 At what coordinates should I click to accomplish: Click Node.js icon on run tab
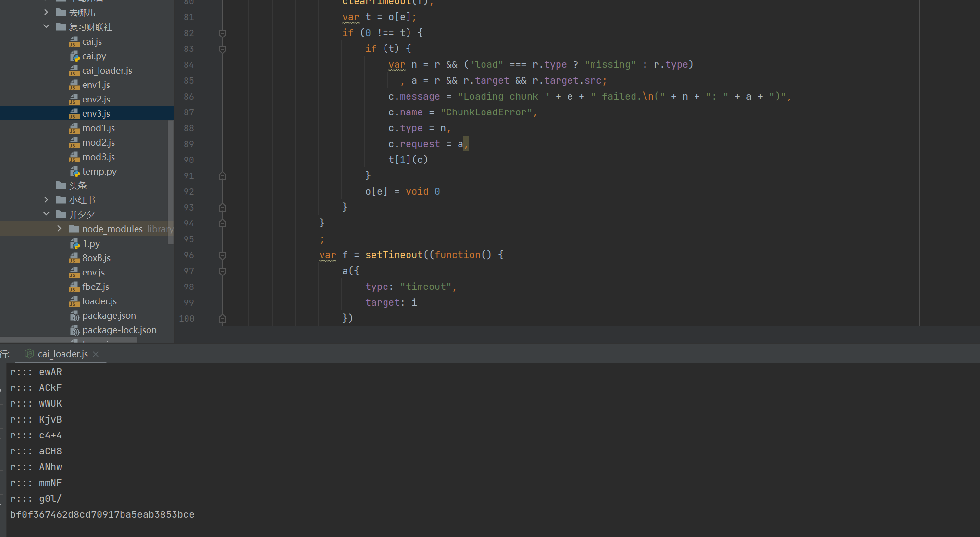tap(29, 354)
